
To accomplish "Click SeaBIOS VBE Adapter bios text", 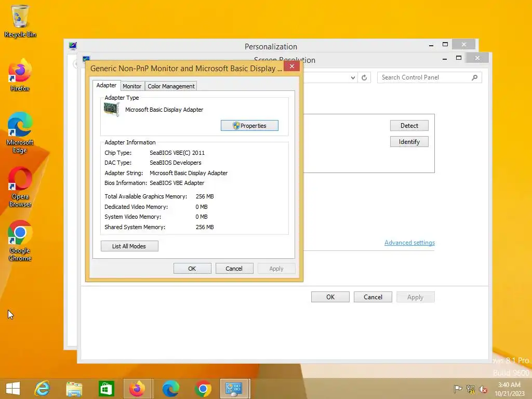I will tap(177, 183).
